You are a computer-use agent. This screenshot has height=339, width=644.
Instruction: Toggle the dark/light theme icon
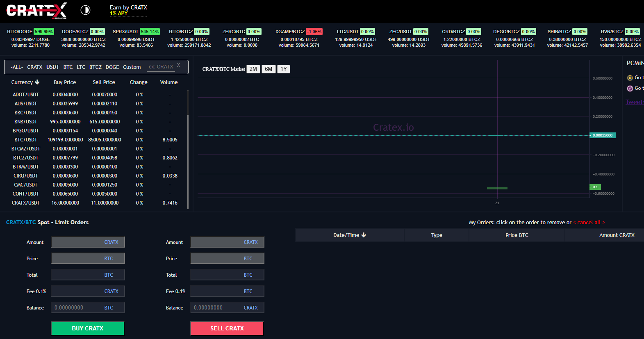pyautogui.click(x=85, y=10)
